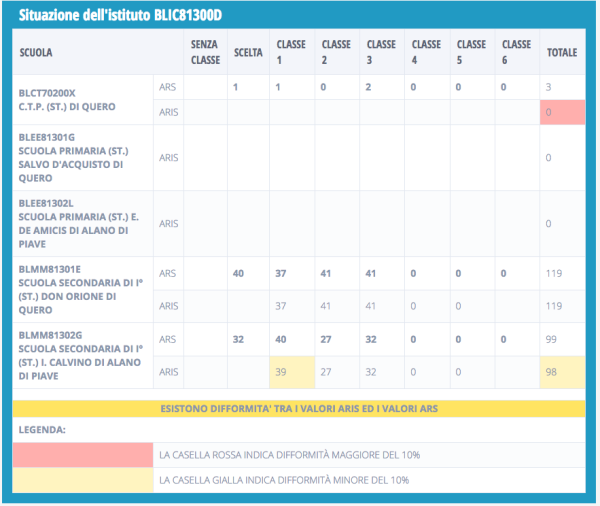Open school BLEE81302L E. De Amicis
The width and height of the screenshot is (600, 506).
pyautogui.click(x=74, y=223)
